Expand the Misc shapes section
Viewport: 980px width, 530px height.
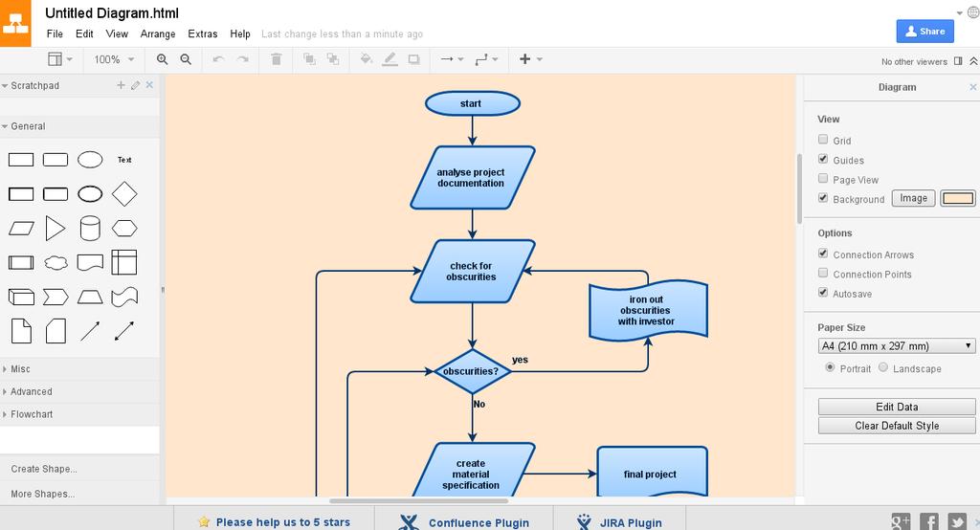(x=79, y=369)
